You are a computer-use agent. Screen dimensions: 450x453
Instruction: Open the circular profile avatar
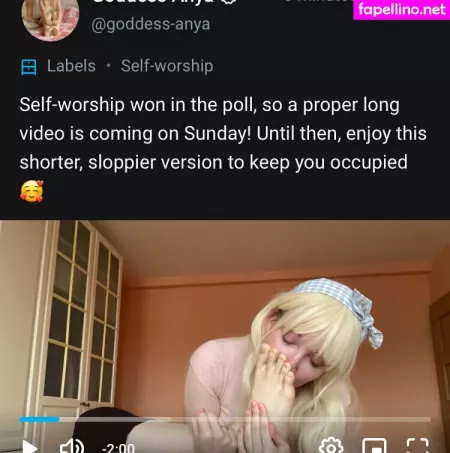pyautogui.click(x=50, y=18)
